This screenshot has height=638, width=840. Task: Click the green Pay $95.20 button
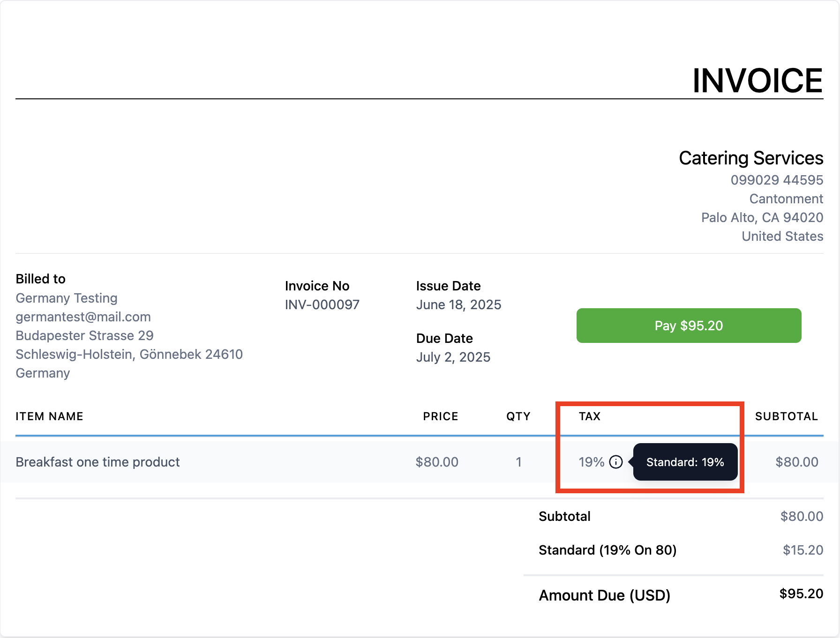pos(689,326)
